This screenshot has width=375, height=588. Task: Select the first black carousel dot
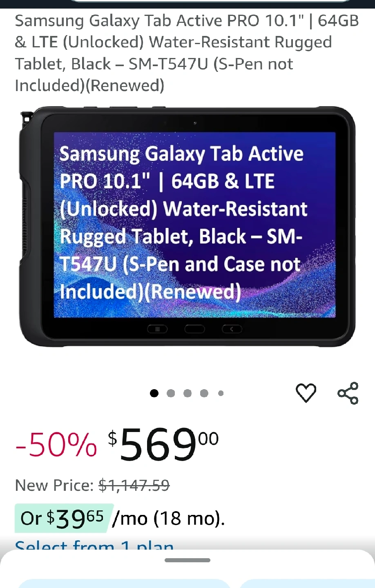[154, 393]
